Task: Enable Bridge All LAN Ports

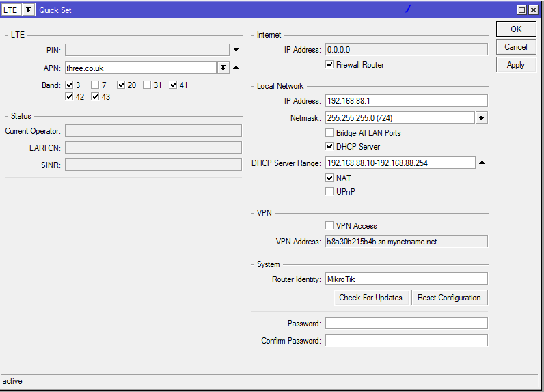Action: (x=330, y=133)
